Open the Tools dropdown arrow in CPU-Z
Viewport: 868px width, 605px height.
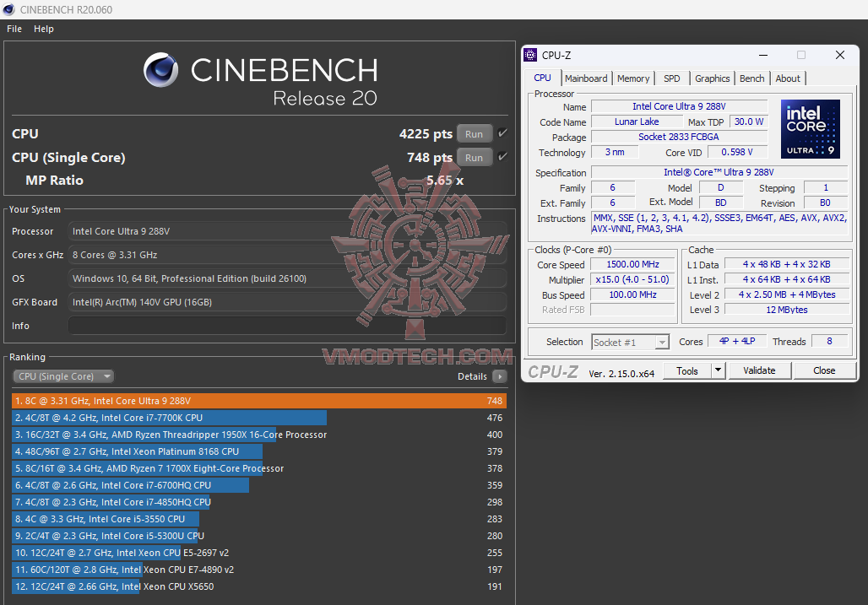tap(718, 370)
